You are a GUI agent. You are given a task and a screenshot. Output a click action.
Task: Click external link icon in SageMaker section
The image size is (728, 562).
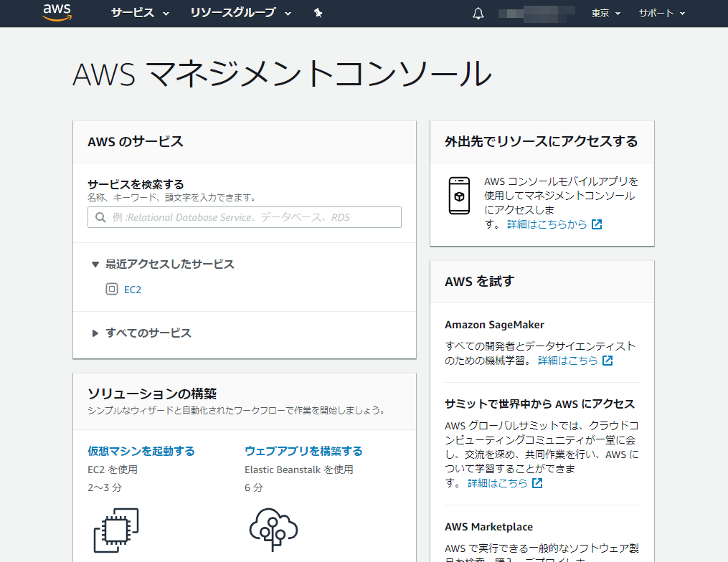(608, 361)
